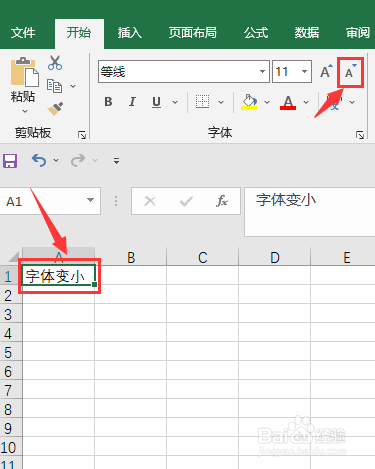
Task: Cancel formula entry with X icon
Action: coord(150,201)
